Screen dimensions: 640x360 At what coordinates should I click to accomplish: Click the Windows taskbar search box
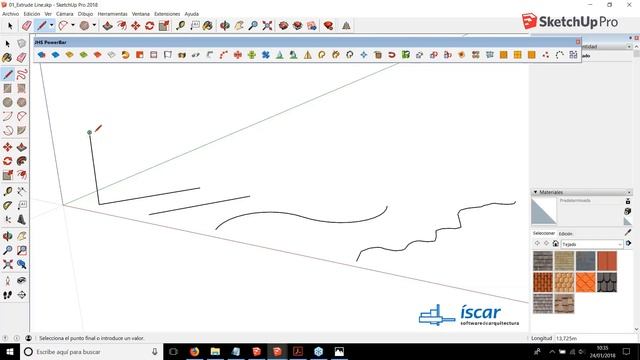tap(91, 351)
